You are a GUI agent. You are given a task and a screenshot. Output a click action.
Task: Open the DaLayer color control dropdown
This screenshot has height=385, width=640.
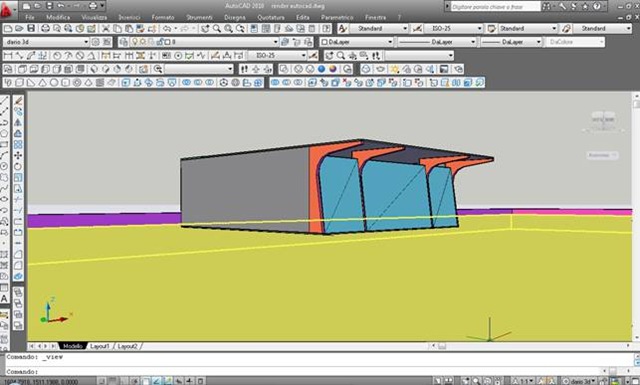pos(356,42)
